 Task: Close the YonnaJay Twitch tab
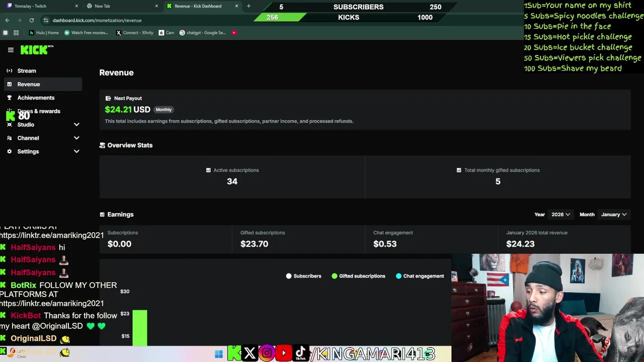[76, 6]
